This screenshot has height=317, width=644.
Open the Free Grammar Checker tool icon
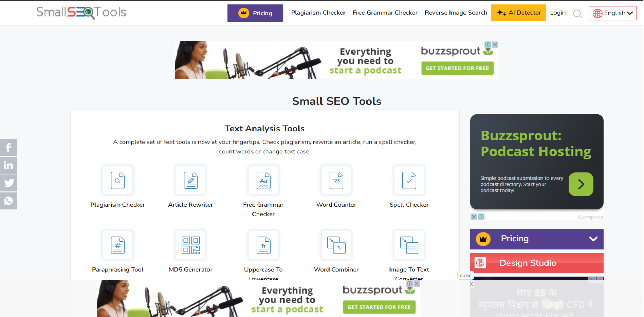263,180
